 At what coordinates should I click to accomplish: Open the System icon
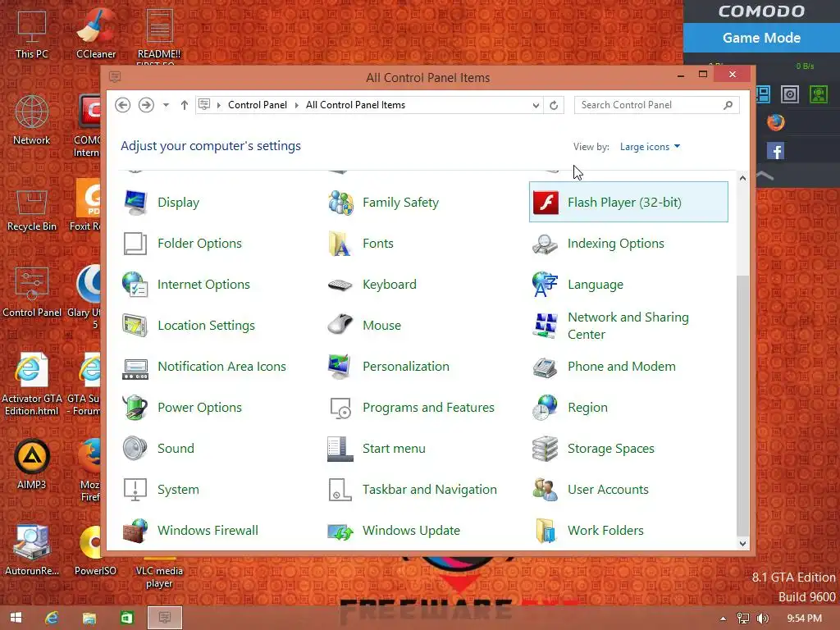coord(135,490)
